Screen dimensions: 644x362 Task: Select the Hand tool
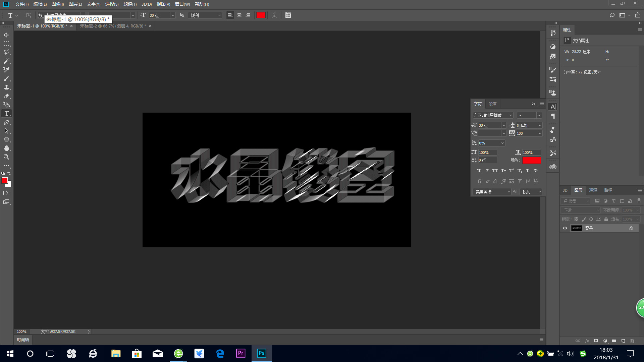coord(6,148)
